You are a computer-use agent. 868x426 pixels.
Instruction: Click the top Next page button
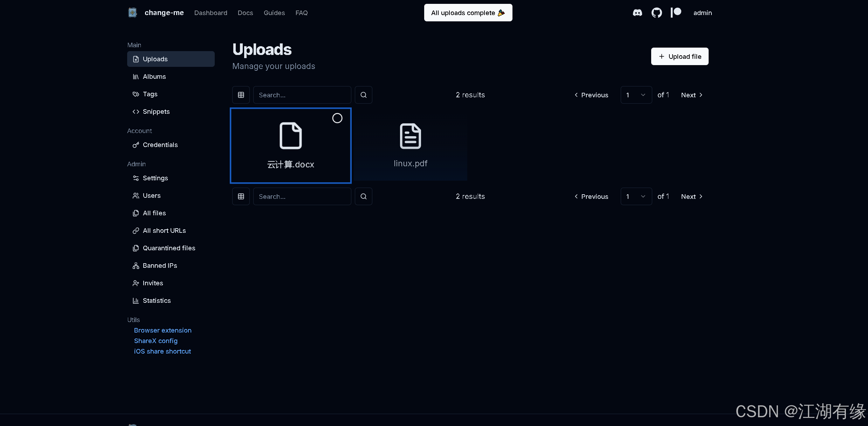[691, 95]
